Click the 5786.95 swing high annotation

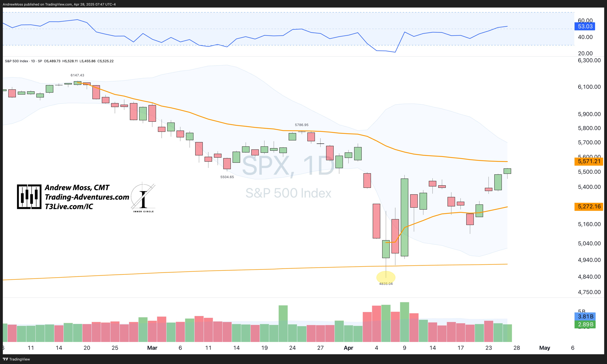pos(302,125)
